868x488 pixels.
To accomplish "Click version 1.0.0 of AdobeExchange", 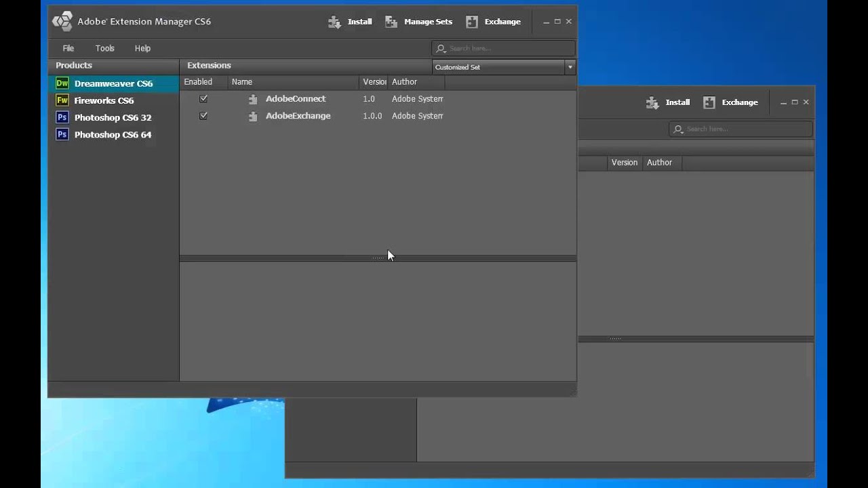I will [x=372, y=116].
